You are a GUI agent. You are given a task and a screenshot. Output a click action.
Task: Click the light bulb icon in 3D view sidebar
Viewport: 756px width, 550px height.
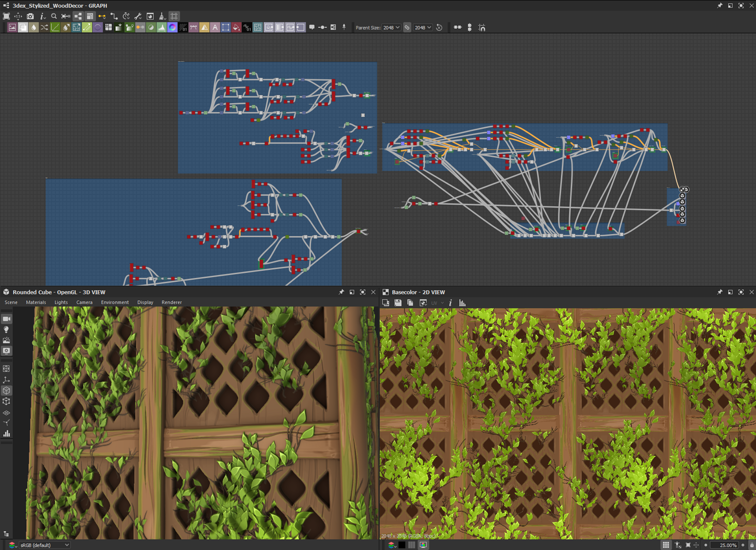[6, 329]
